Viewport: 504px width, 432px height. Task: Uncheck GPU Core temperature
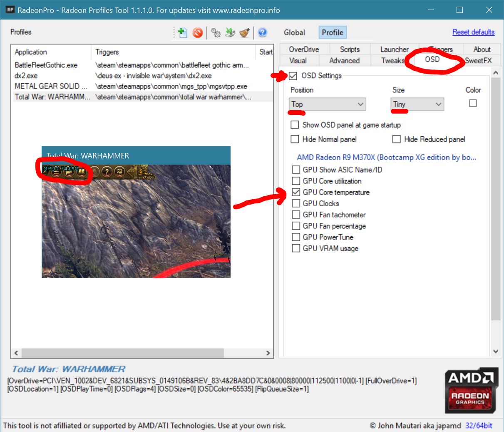(x=296, y=192)
